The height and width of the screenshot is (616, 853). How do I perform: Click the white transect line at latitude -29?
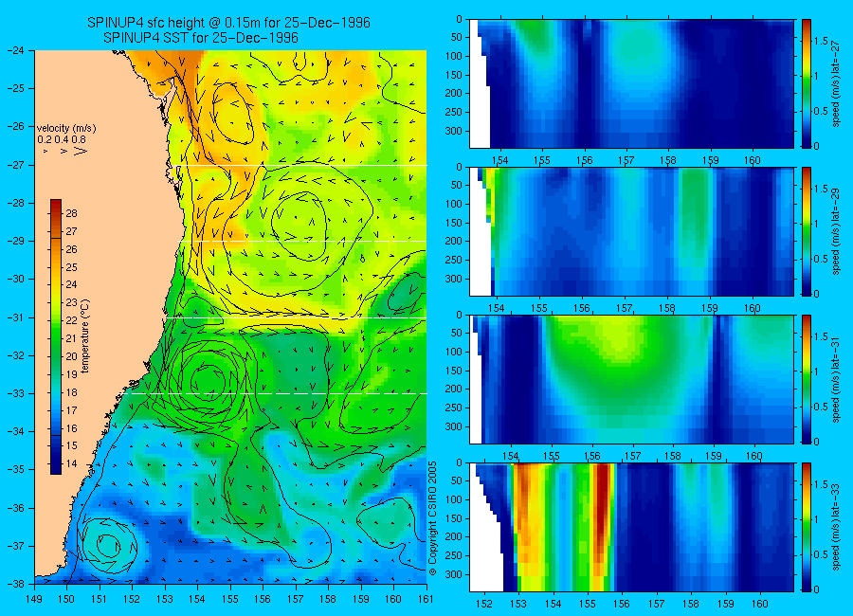pos(304,241)
